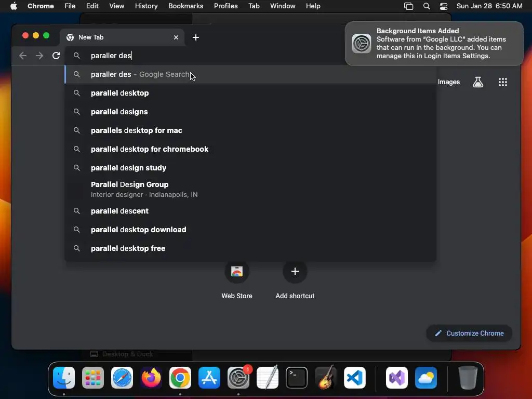Open Visual Studio purple icon in dock

[x=396, y=378]
